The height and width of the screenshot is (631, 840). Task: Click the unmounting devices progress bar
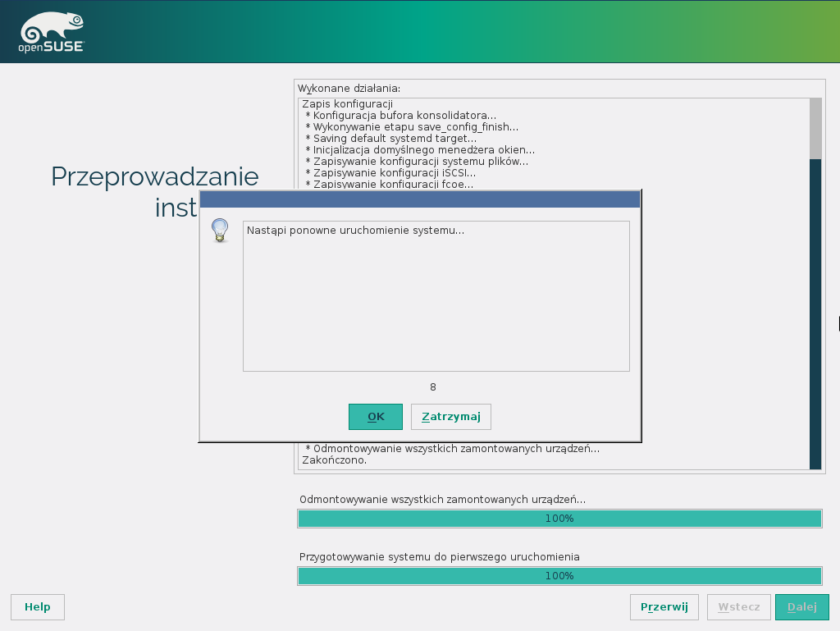(x=559, y=519)
